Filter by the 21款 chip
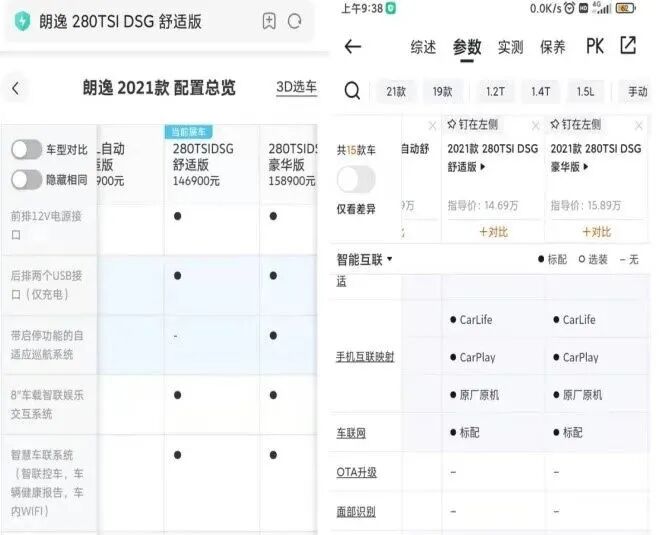Image resolution: width=667 pixels, height=535 pixels. [396, 91]
